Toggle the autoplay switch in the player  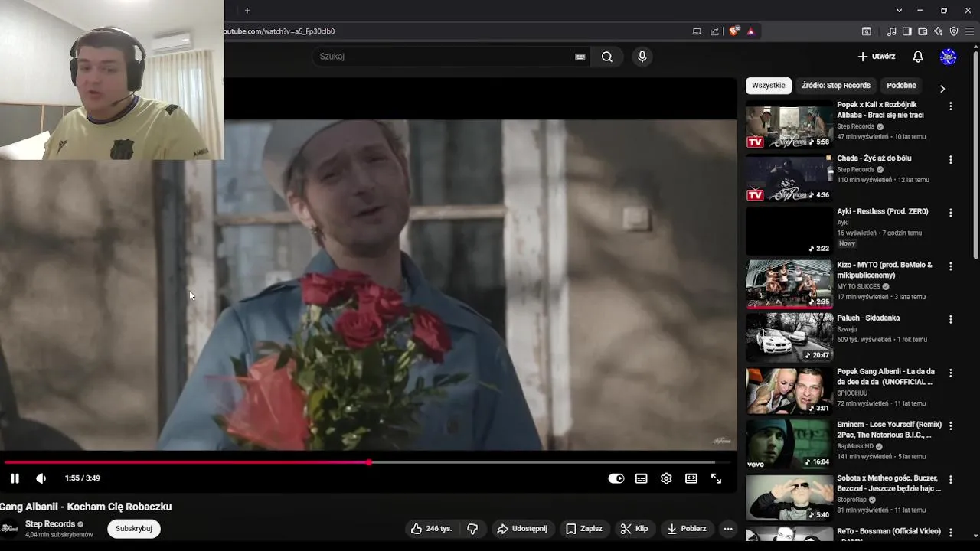[x=616, y=478]
